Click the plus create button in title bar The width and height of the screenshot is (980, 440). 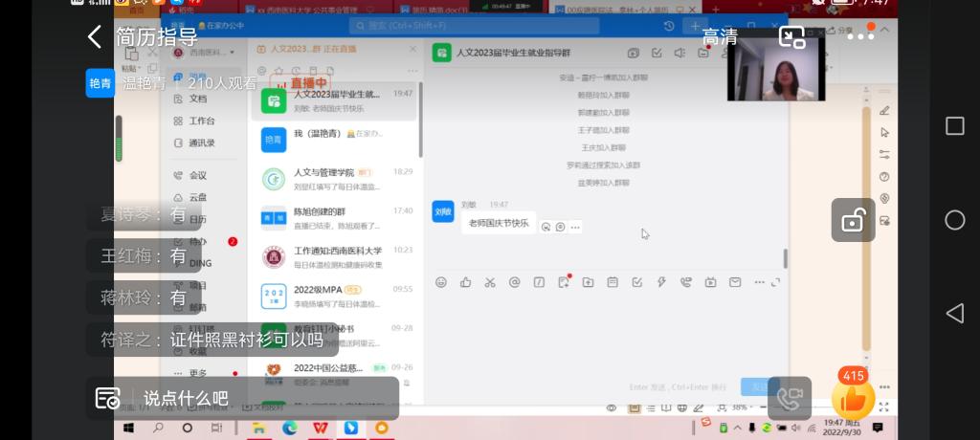(x=695, y=26)
